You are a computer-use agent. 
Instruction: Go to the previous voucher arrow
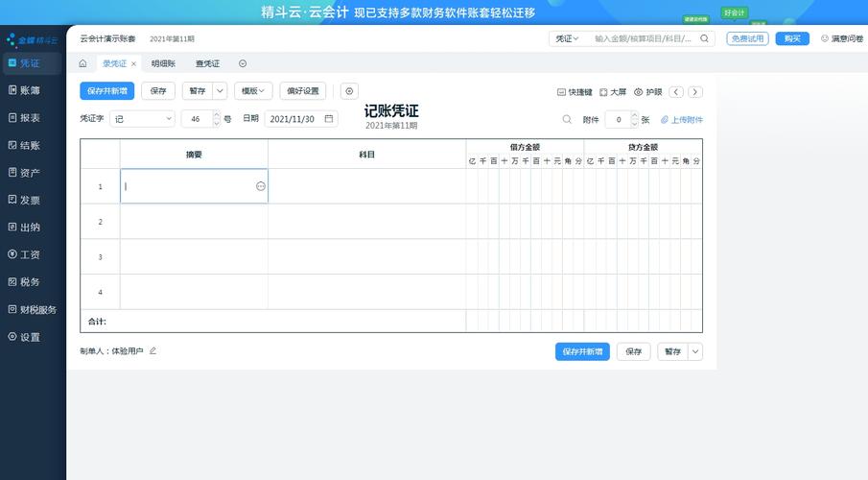[676, 92]
